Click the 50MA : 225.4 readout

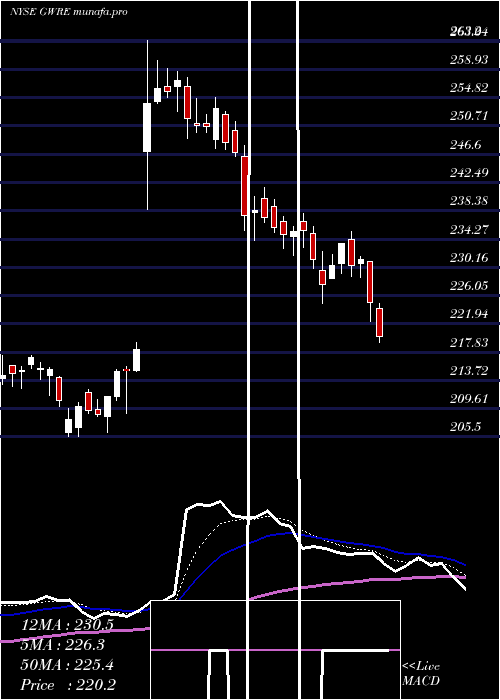67,665
